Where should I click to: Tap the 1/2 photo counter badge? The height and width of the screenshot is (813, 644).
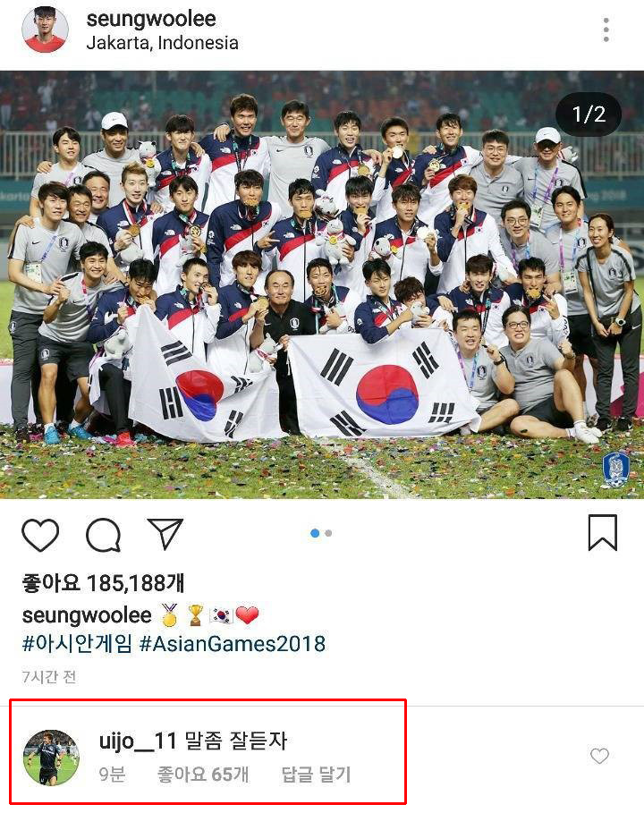pos(589,114)
